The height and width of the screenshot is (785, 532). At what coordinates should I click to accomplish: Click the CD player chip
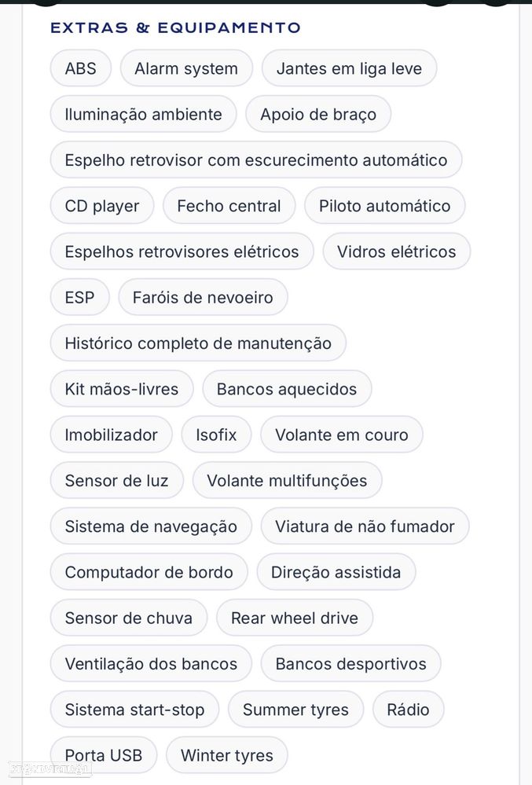click(102, 206)
